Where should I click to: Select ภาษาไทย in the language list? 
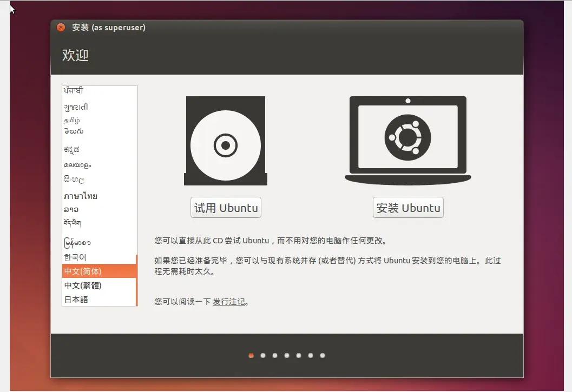(x=99, y=196)
